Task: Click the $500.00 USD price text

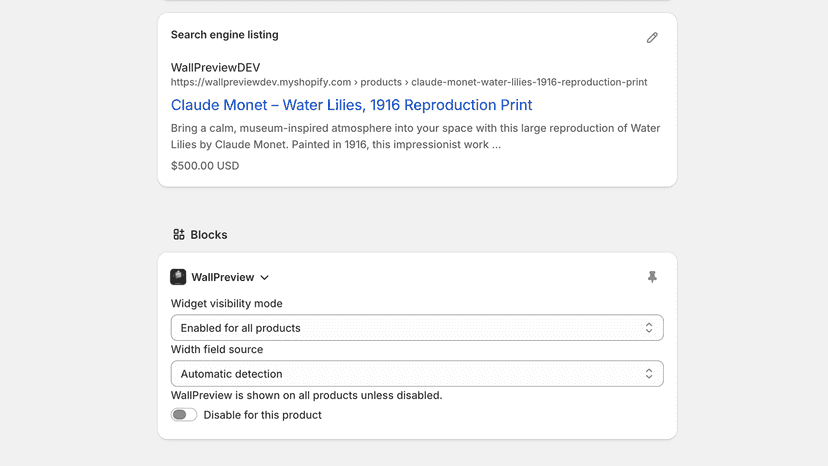Action: (205, 166)
